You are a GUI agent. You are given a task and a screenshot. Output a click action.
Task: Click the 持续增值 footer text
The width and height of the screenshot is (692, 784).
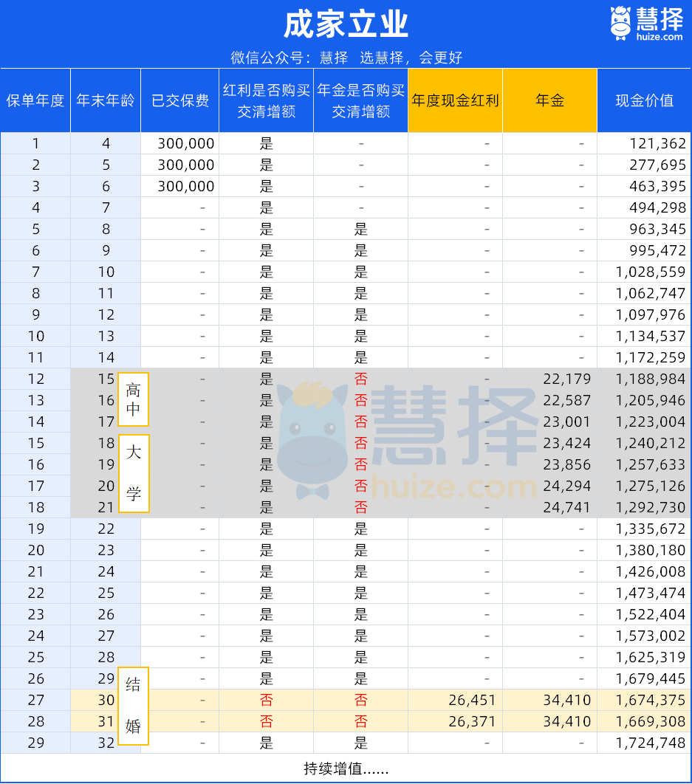[346, 768]
